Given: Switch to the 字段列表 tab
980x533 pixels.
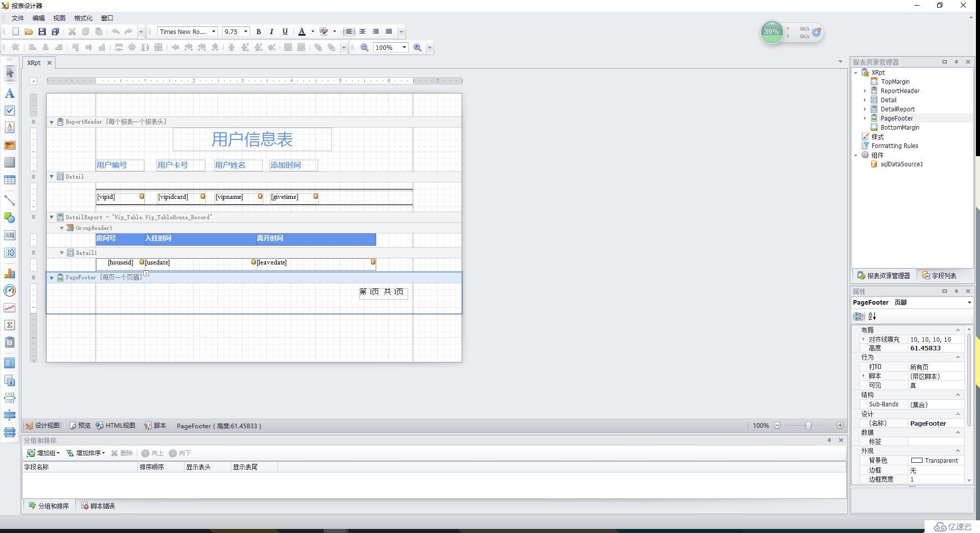Looking at the screenshot, I should pos(939,276).
